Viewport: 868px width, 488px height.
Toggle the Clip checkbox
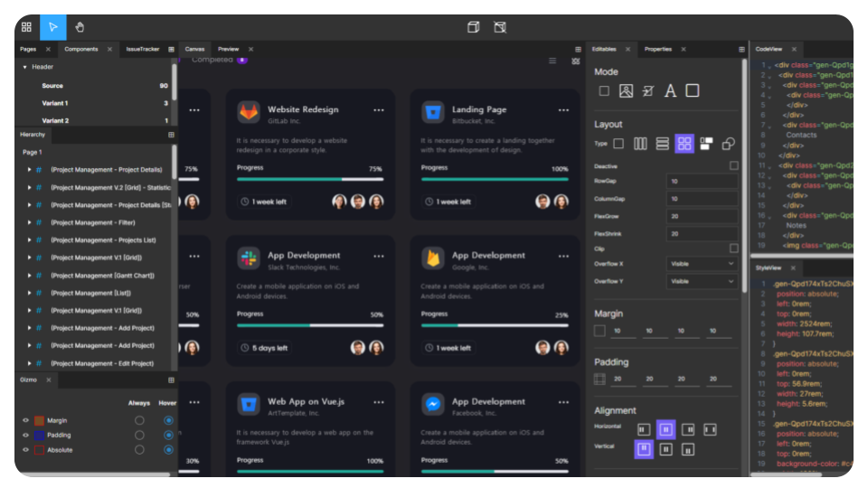[x=734, y=249]
